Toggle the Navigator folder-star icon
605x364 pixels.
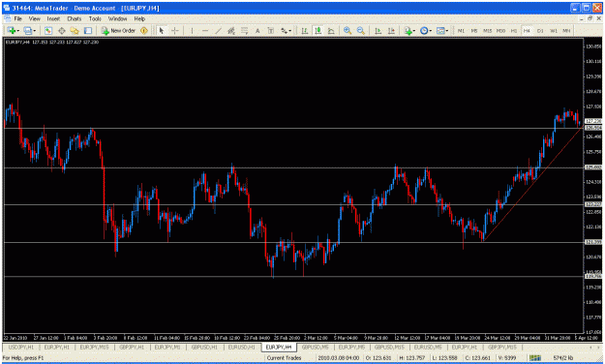click(75, 30)
